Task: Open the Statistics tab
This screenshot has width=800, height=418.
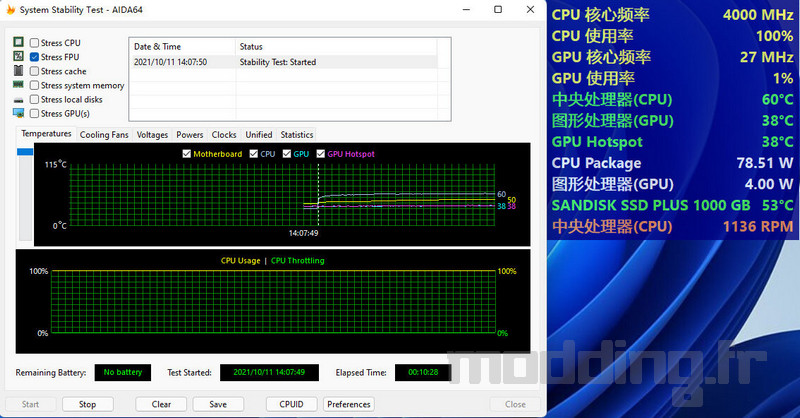Action: pyautogui.click(x=297, y=135)
